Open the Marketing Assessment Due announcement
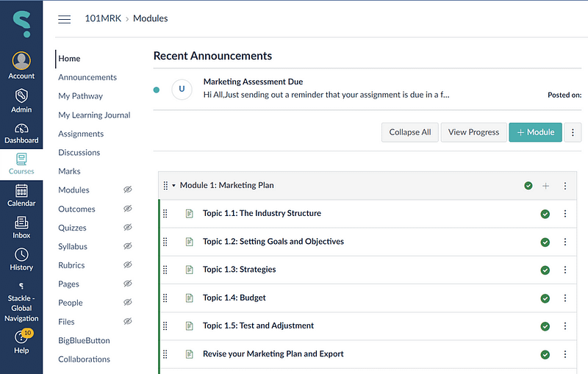This screenshot has height=374, width=588. point(253,82)
